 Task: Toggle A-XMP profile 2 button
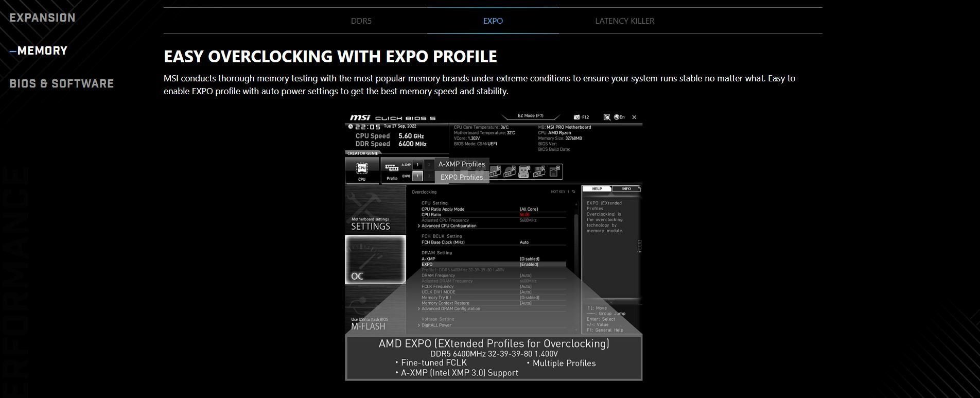point(429,165)
